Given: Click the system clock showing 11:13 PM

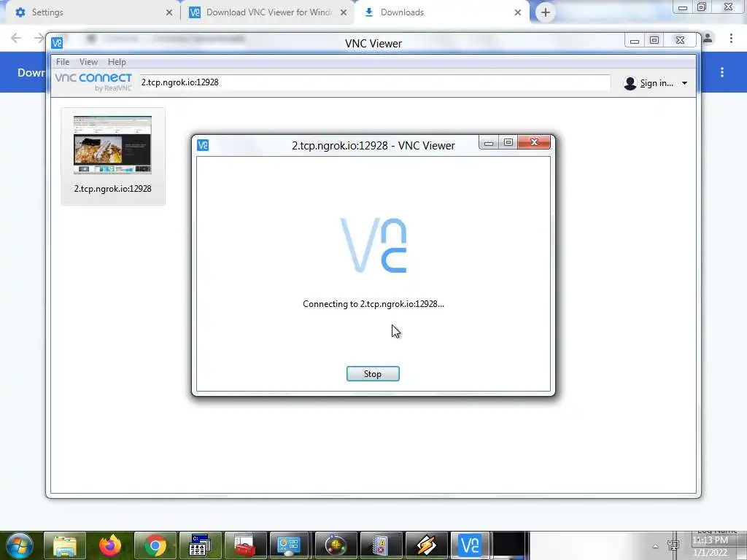Looking at the screenshot, I should click(711, 540).
